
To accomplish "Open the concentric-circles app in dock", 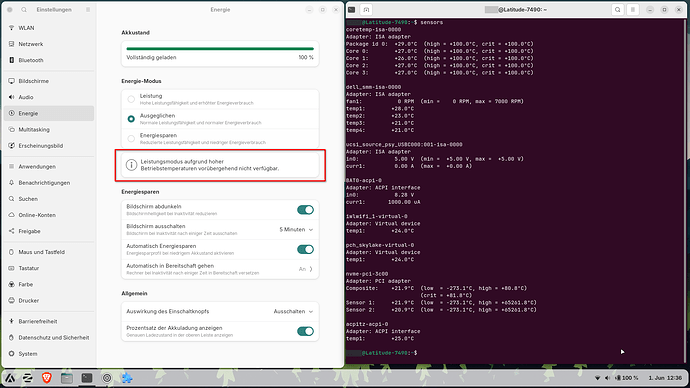I will pyautogui.click(x=107, y=378).
